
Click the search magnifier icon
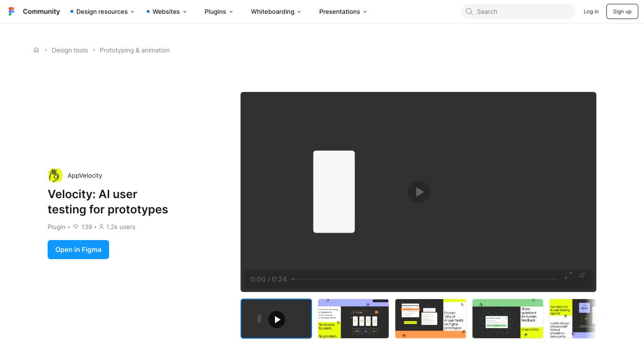469,11
